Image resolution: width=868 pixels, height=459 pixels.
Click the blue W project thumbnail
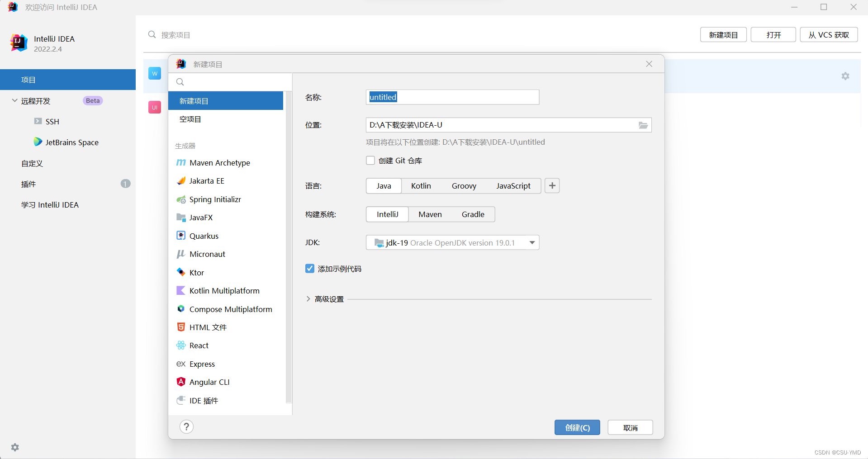point(155,73)
